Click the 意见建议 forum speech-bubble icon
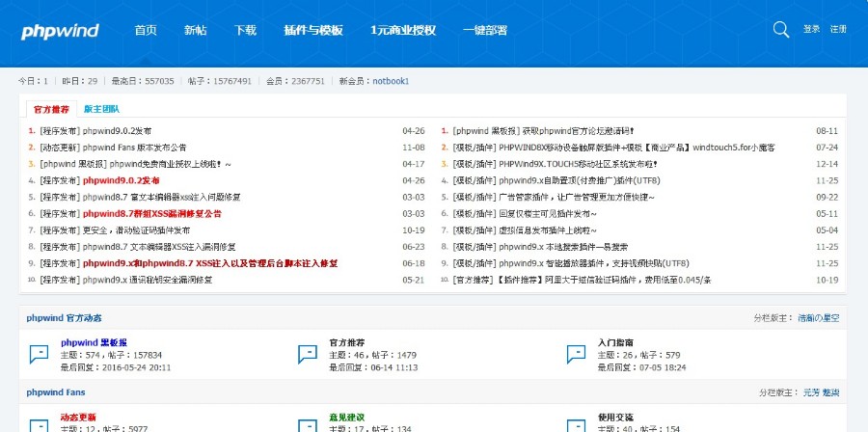Viewport: 868px width, 432px height. pyautogui.click(x=308, y=426)
